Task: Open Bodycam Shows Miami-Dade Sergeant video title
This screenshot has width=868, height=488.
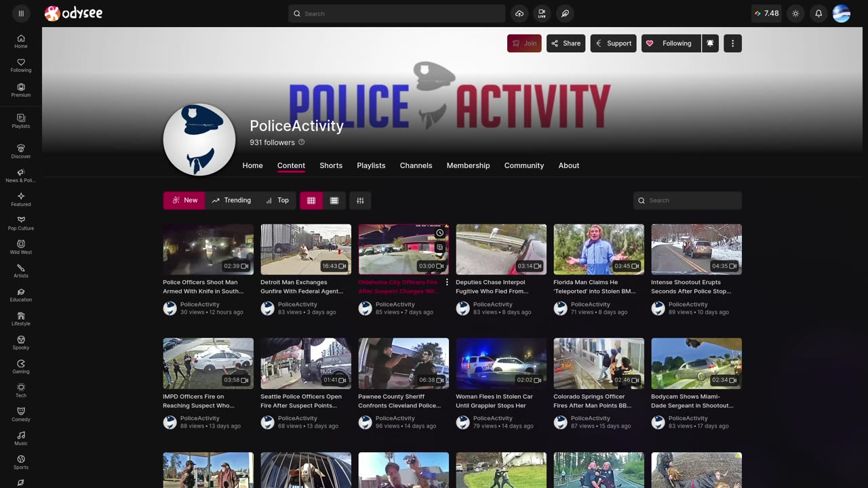Action: pyautogui.click(x=692, y=401)
